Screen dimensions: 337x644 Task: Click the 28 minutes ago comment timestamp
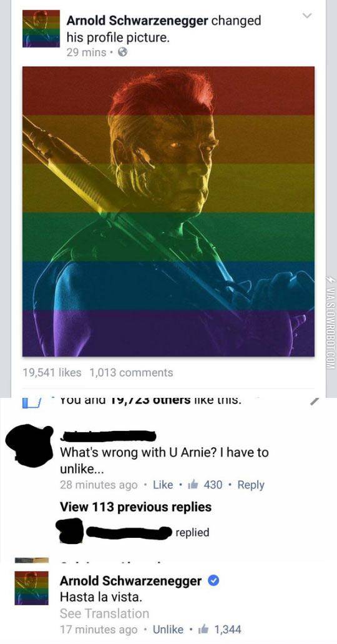[99, 485]
